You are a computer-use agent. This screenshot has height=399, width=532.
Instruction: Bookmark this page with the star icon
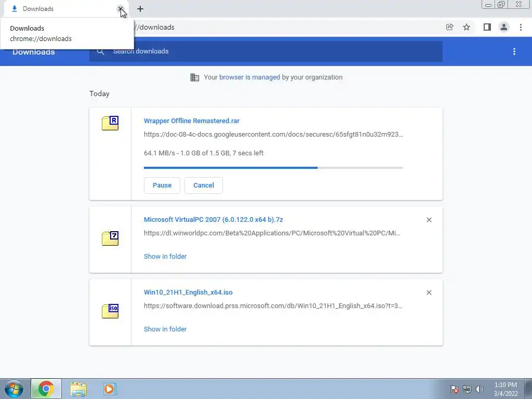point(467,27)
